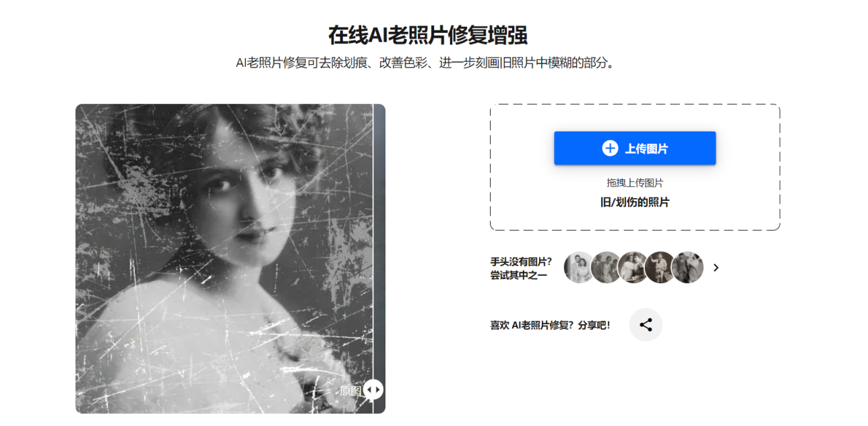The width and height of the screenshot is (868, 426).
Task: Click the 旧/划伤的照片 caption in the upload box
Action: (x=635, y=202)
